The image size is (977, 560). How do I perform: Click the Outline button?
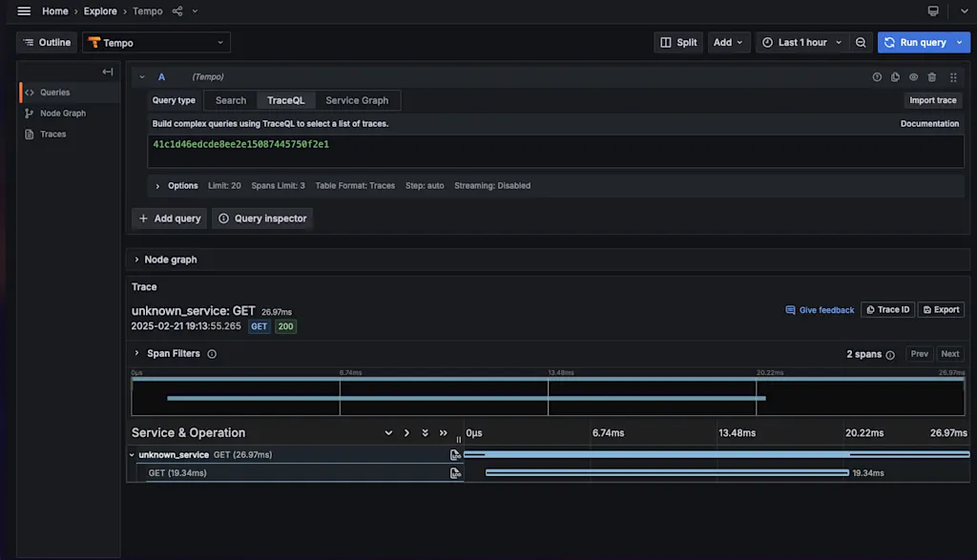[47, 42]
